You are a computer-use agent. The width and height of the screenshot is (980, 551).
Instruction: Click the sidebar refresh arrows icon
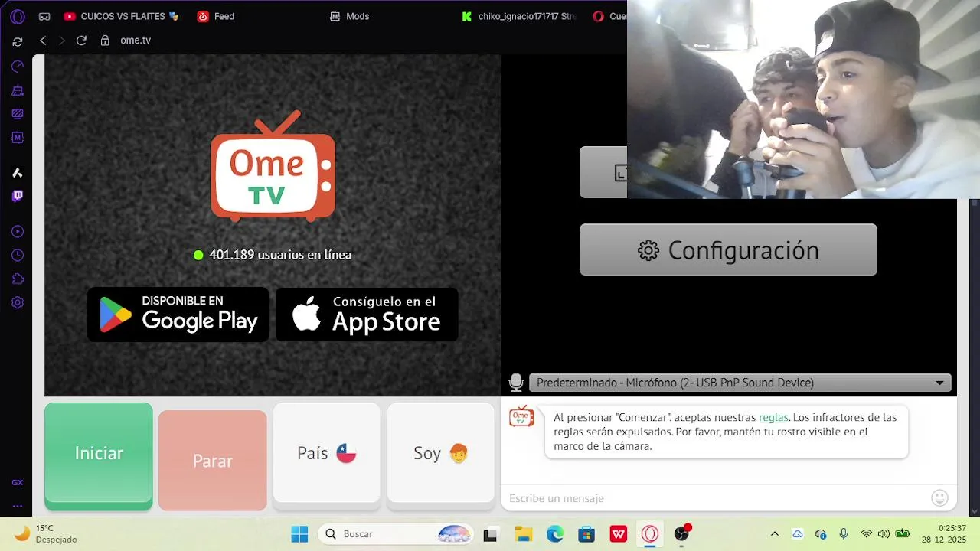(18, 41)
